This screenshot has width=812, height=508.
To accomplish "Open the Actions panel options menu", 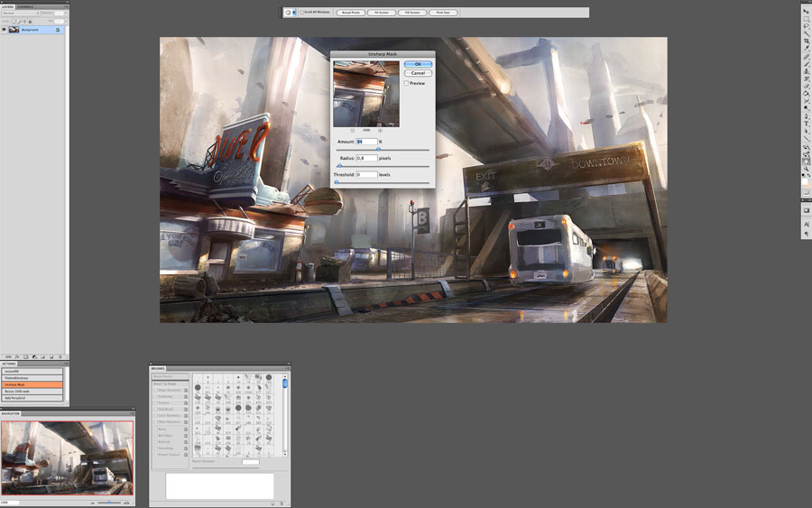I will point(66,364).
